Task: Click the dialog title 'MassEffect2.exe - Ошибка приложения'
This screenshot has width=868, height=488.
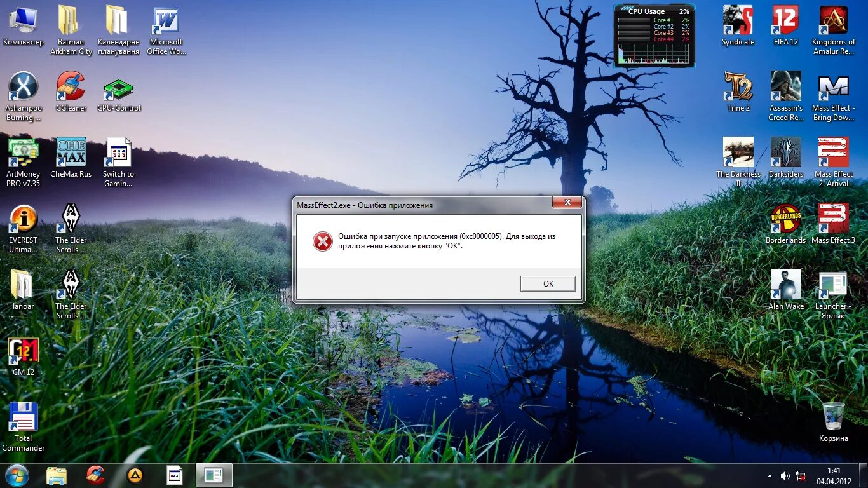Action: [x=365, y=205]
